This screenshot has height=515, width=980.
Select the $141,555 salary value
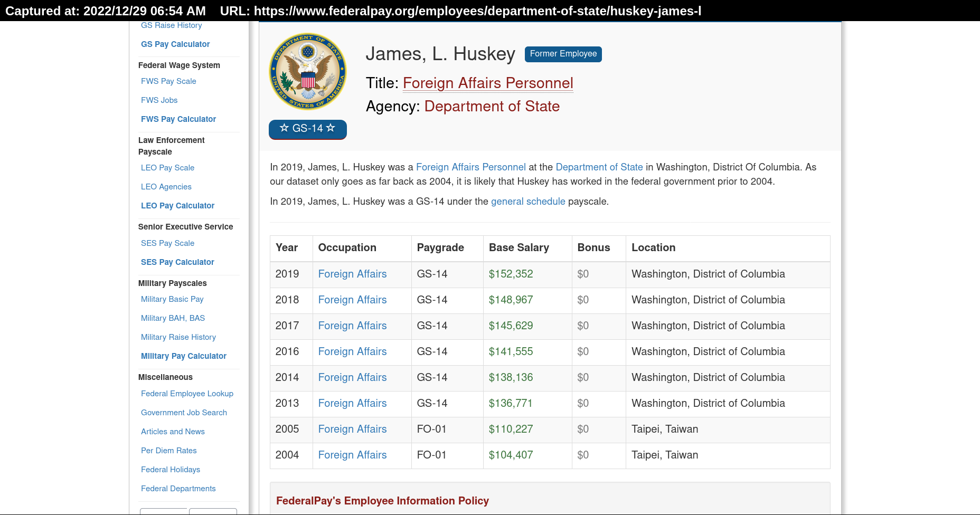pyautogui.click(x=511, y=352)
